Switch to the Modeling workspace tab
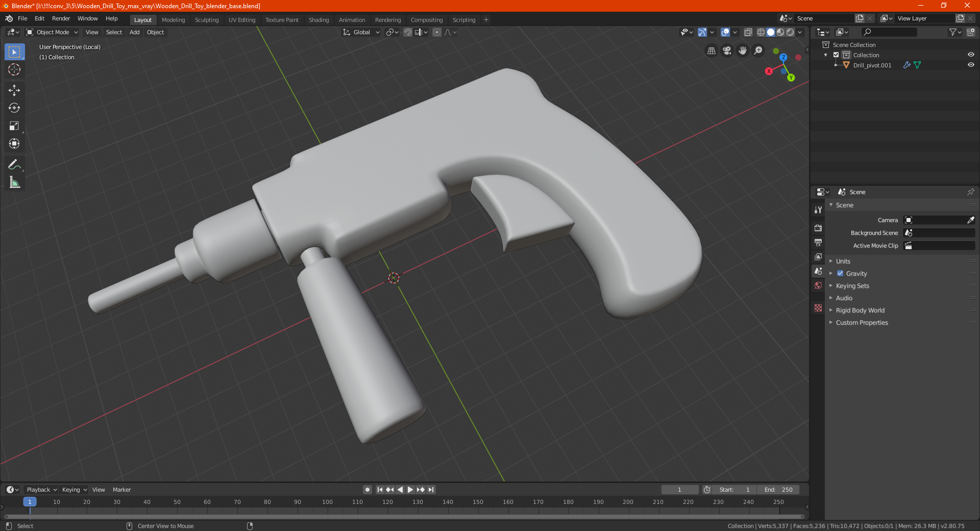The width and height of the screenshot is (980, 531). (173, 20)
